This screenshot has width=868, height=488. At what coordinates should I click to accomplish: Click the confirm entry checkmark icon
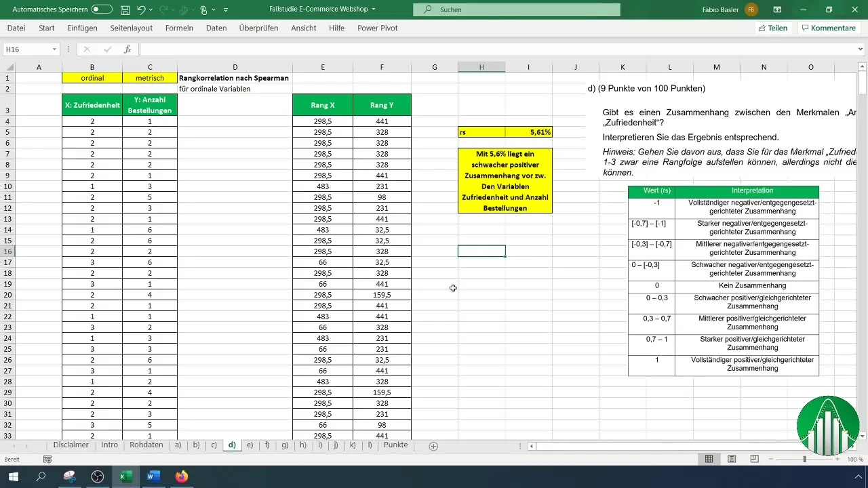[x=107, y=49]
